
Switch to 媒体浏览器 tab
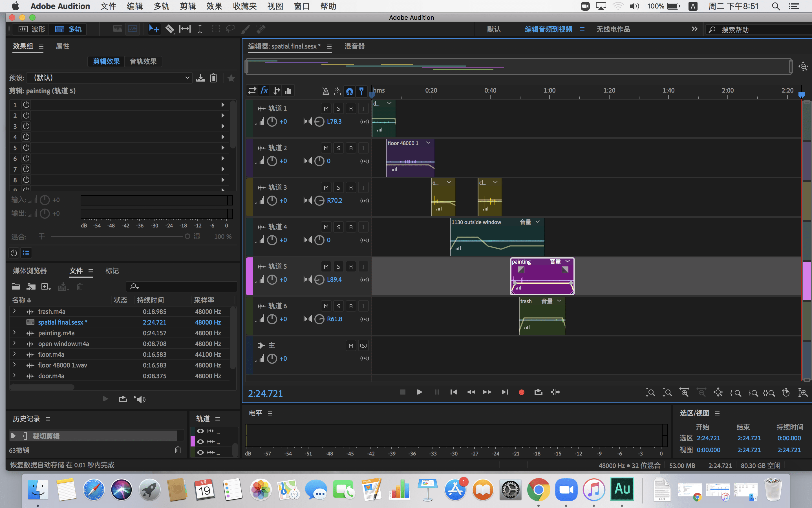[x=30, y=271]
